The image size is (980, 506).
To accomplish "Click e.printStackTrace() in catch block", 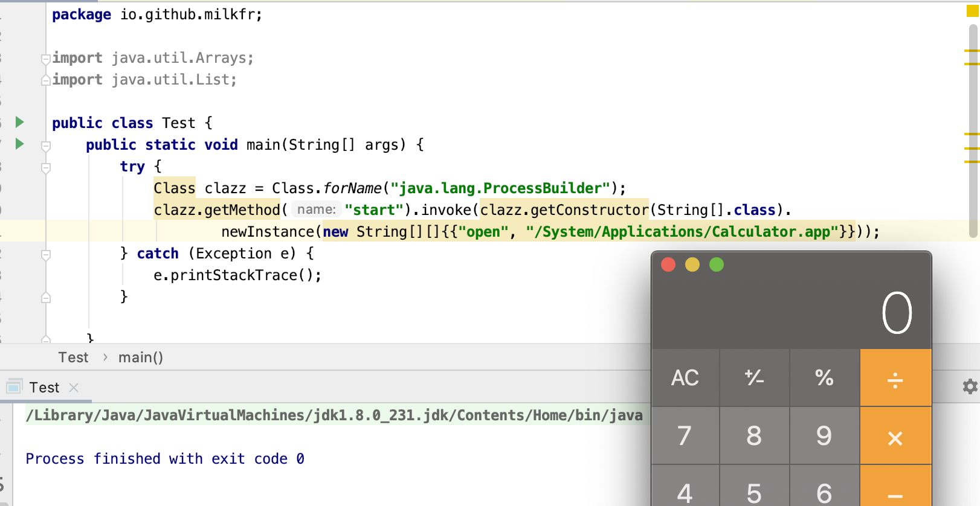I will click(237, 275).
